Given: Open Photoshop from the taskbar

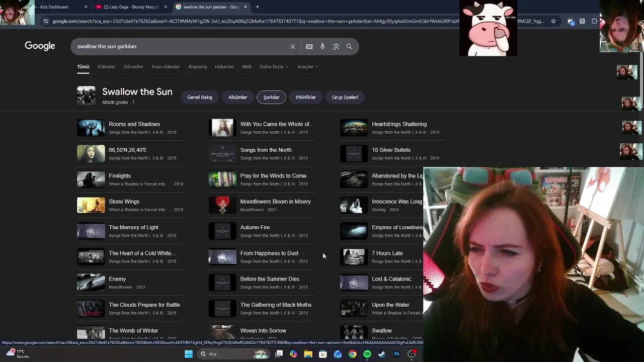Looking at the screenshot, I should pos(396,354).
